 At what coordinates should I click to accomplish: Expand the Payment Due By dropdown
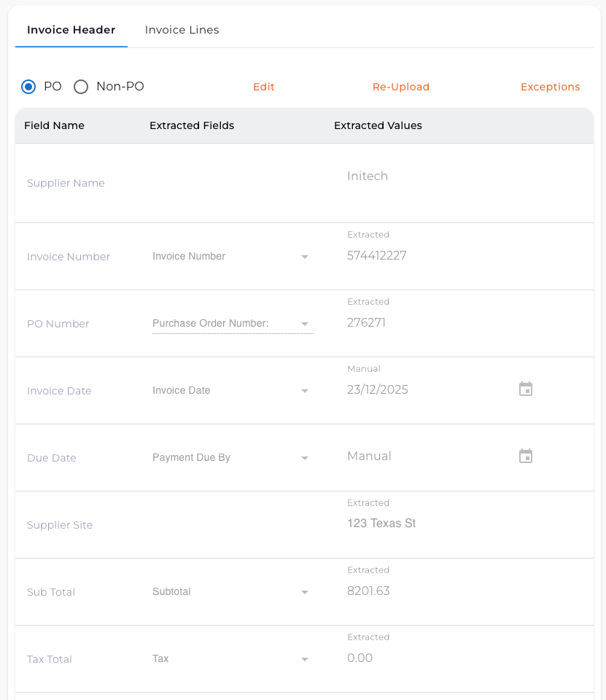tap(305, 457)
